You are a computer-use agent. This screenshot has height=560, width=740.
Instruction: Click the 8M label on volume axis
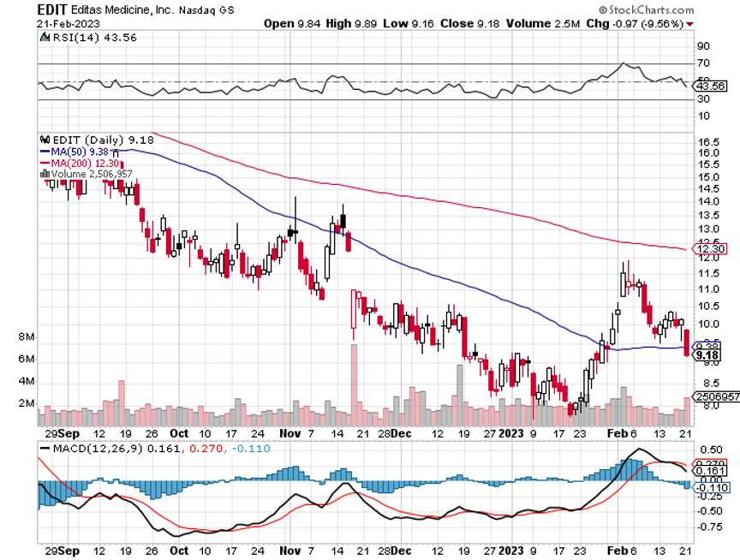27,337
